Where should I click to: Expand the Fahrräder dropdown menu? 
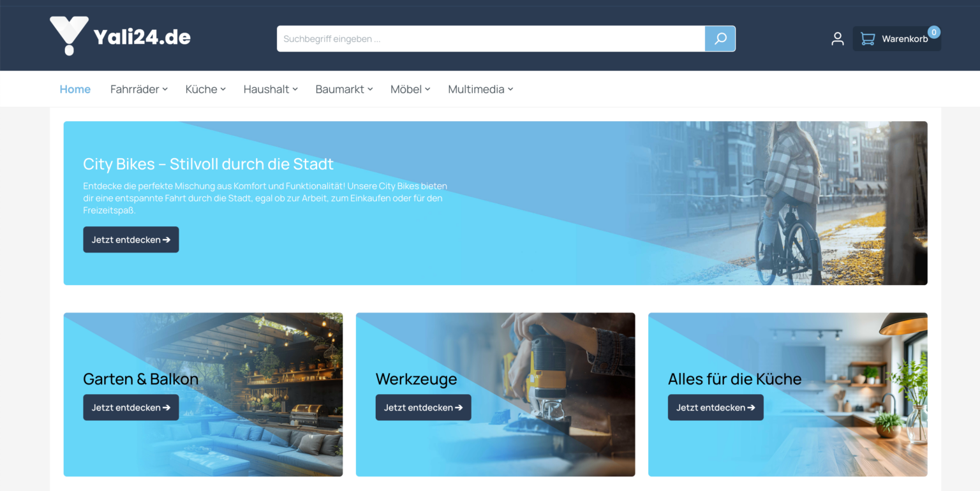138,89
